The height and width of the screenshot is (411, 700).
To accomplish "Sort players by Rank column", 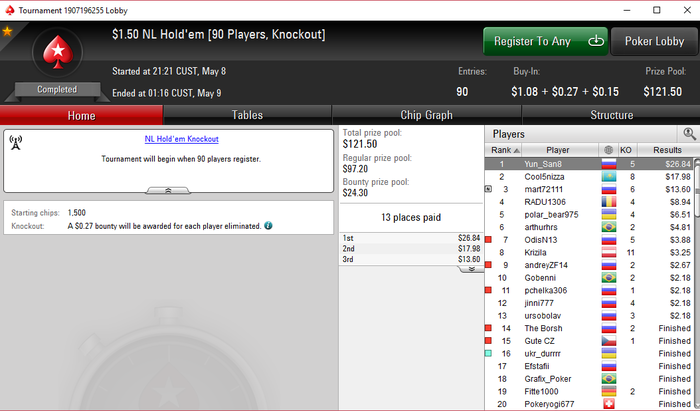I will [503, 150].
